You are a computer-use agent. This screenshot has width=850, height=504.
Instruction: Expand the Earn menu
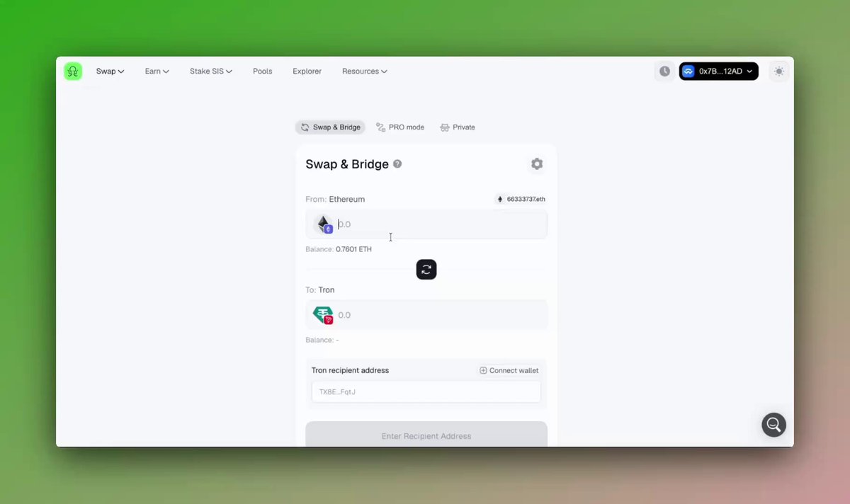pyautogui.click(x=157, y=71)
